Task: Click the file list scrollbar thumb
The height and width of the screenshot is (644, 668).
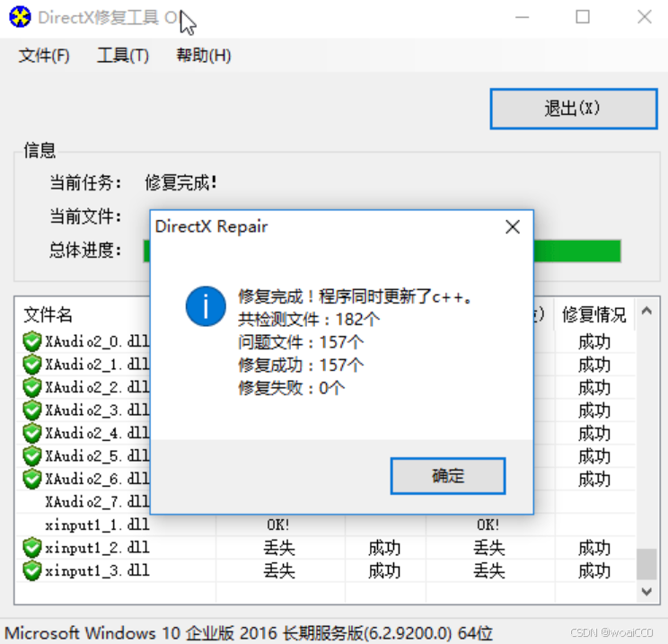Action: [x=646, y=563]
